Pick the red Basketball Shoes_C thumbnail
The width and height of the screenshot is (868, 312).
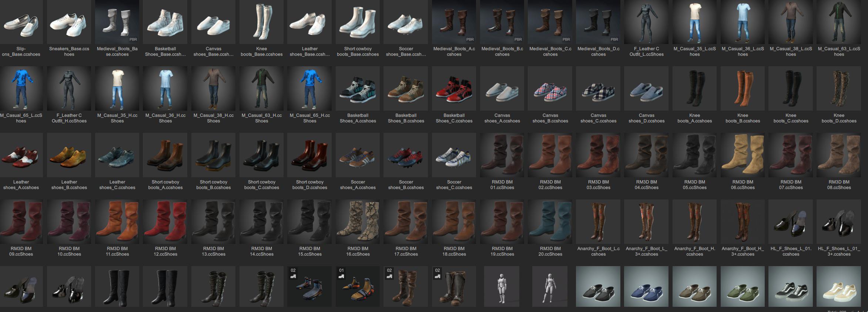click(454, 89)
